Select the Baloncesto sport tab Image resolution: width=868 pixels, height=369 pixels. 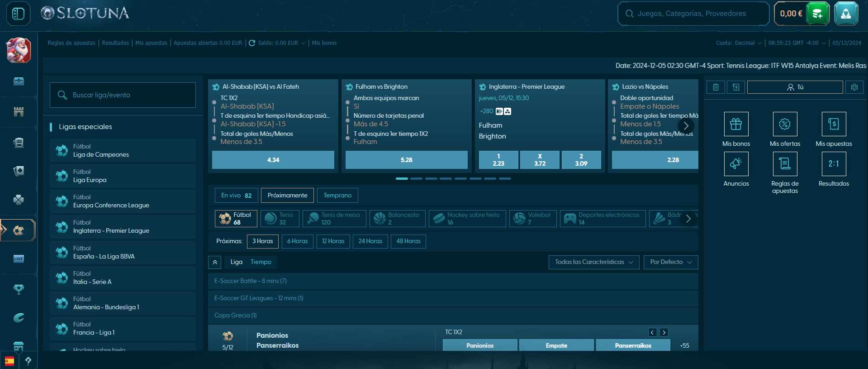pyautogui.click(x=398, y=219)
